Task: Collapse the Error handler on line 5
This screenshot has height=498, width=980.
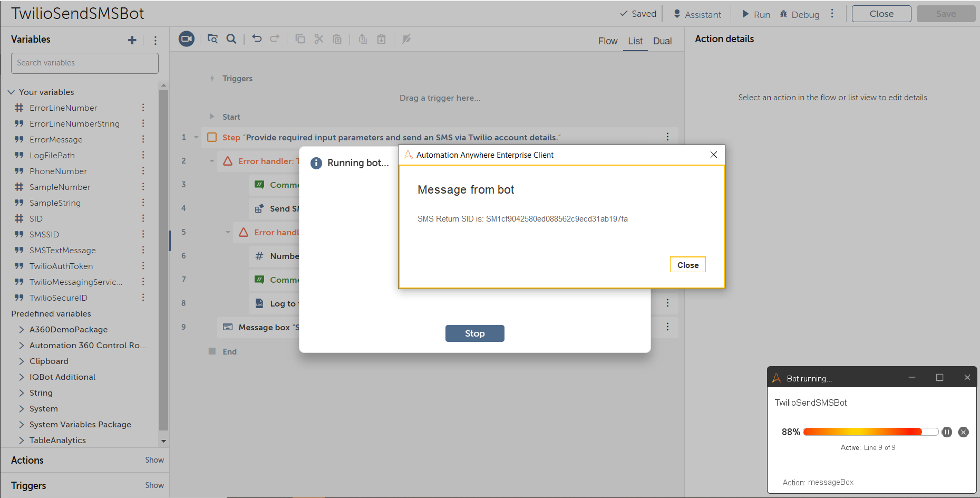Action: (x=228, y=232)
